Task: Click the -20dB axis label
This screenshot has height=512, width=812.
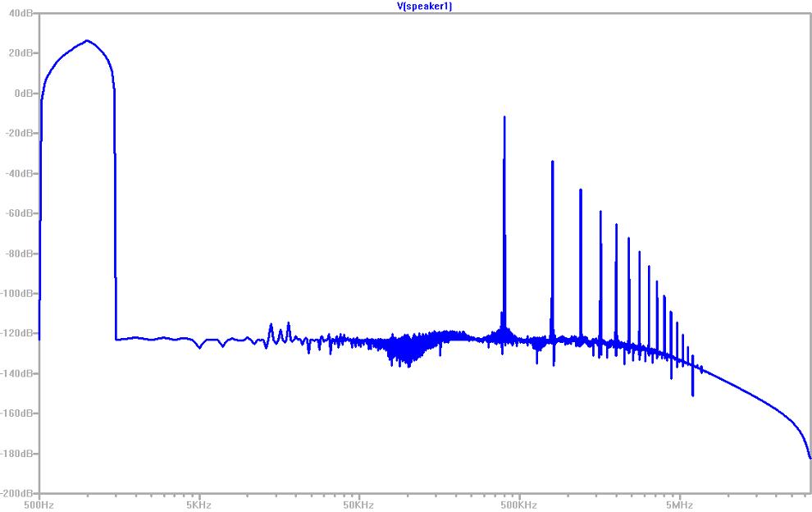Action: coord(20,133)
